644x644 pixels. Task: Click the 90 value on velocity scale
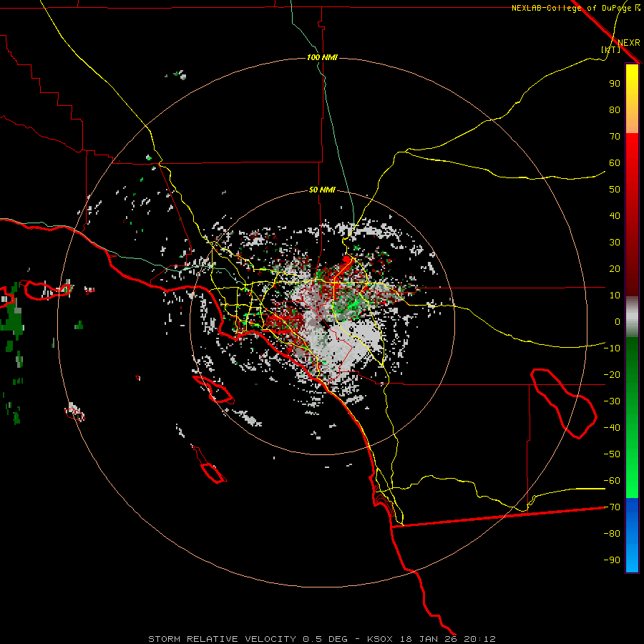pyautogui.click(x=615, y=84)
